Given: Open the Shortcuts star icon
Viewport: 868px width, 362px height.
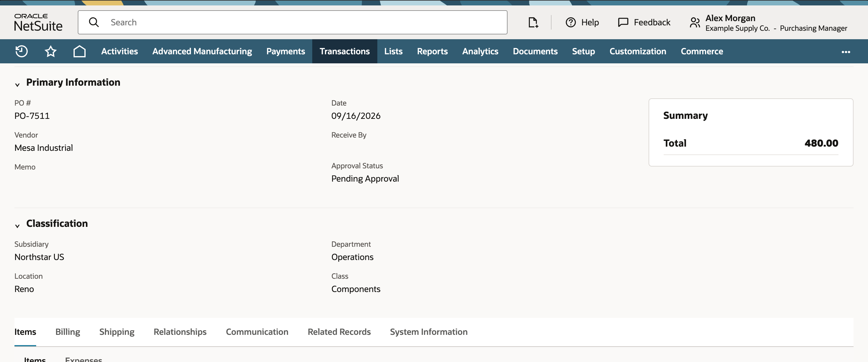Looking at the screenshot, I should coord(51,51).
